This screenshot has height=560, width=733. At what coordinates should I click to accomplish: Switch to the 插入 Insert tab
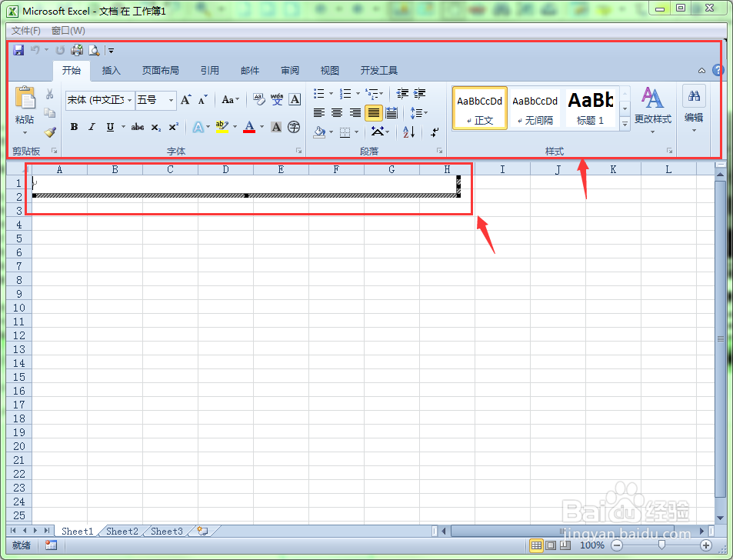[112, 71]
